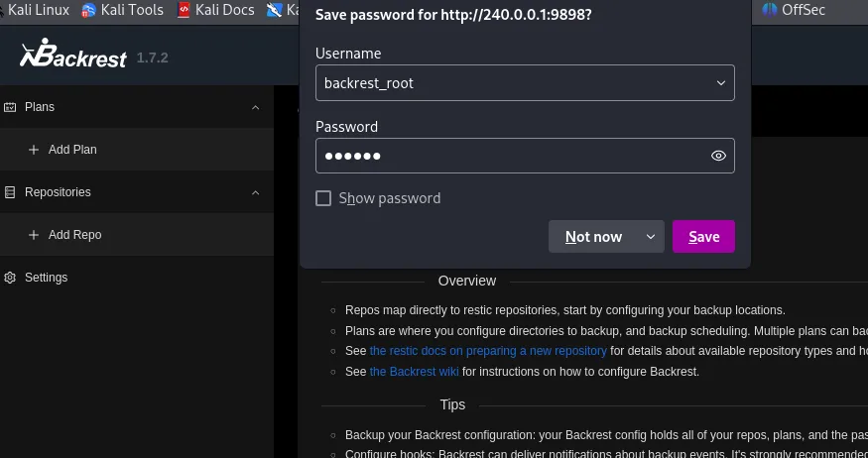
Task: Open Settings via the gear icon
Action: coord(11,278)
